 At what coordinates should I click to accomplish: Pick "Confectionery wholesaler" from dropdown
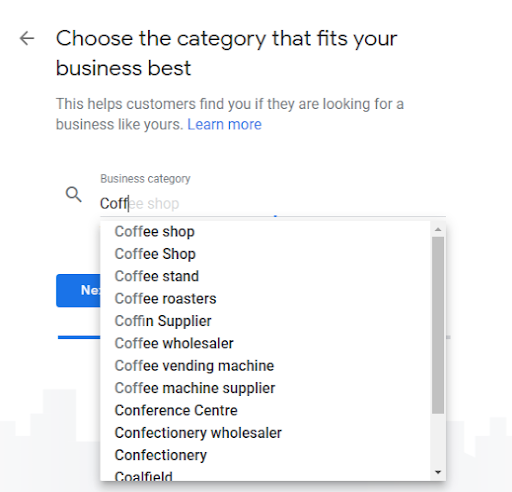(x=265, y=432)
